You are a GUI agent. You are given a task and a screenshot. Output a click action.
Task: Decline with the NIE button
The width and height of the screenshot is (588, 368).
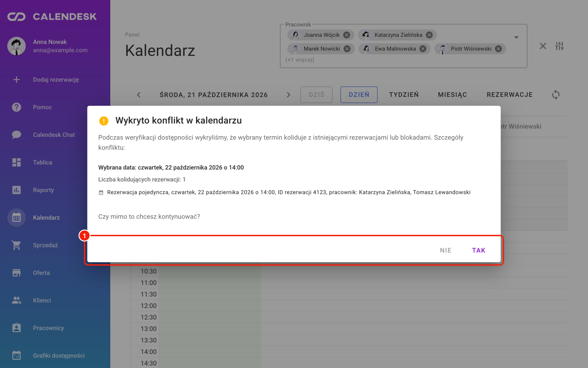coord(445,250)
